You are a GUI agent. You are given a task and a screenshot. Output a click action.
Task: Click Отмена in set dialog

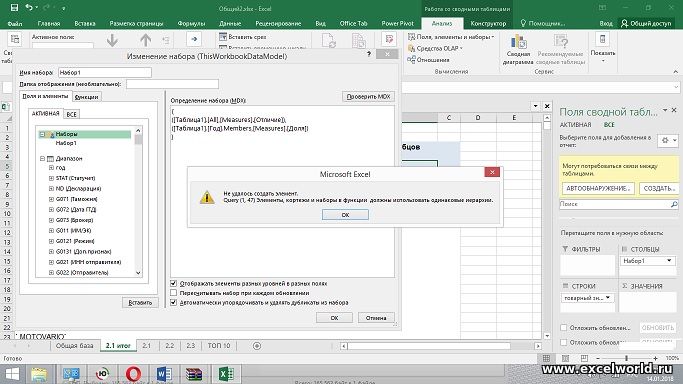376,318
